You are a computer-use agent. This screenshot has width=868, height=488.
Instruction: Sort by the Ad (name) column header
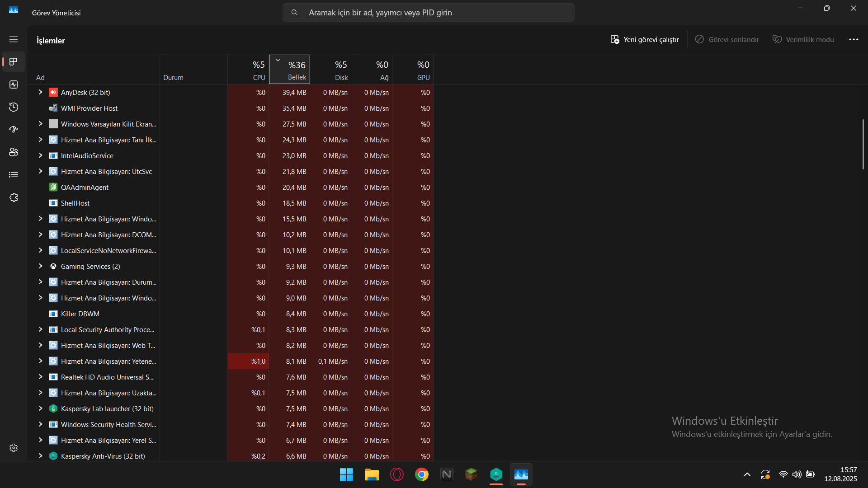coord(94,70)
